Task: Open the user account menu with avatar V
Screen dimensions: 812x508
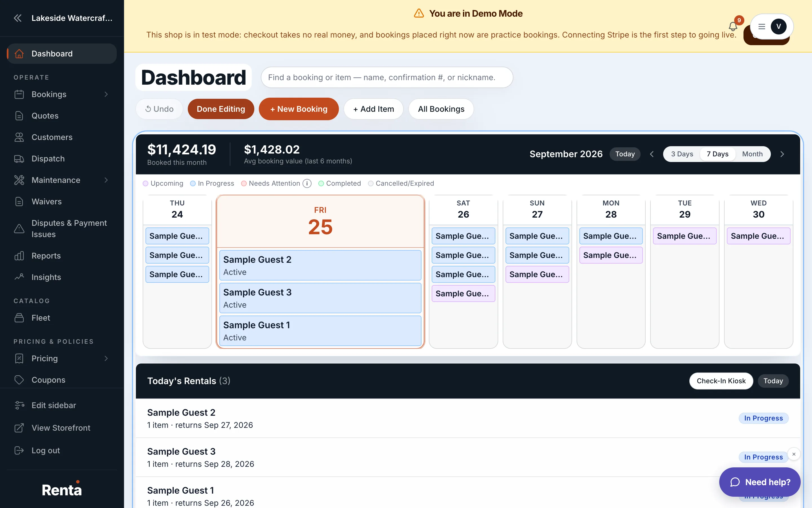Action: [x=772, y=27]
